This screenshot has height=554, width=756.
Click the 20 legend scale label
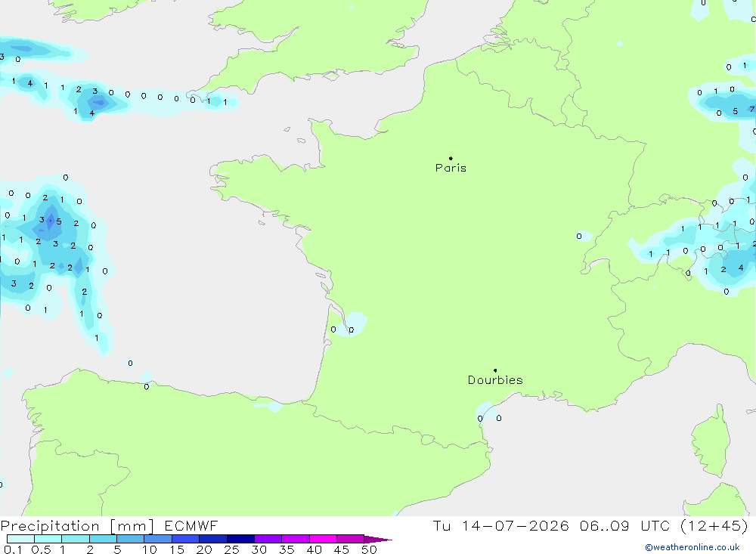click(204, 549)
